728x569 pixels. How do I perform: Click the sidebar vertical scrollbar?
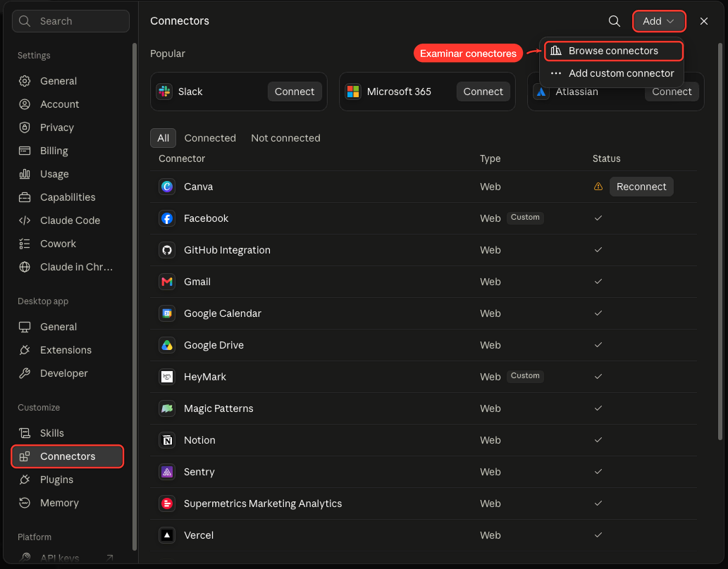(x=135, y=297)
